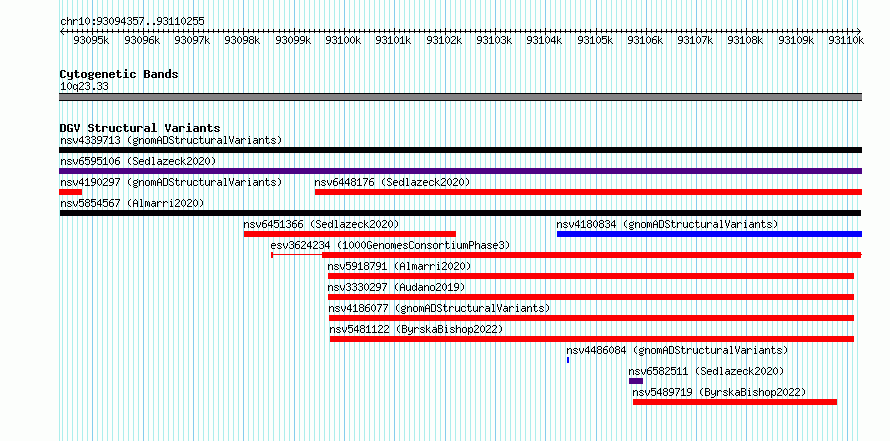Image resolution: width=890 pixels, height=441 pixels.
Task: Click the gray 10q23.33 cytogenetic band bar
Action: pos(460,97)
